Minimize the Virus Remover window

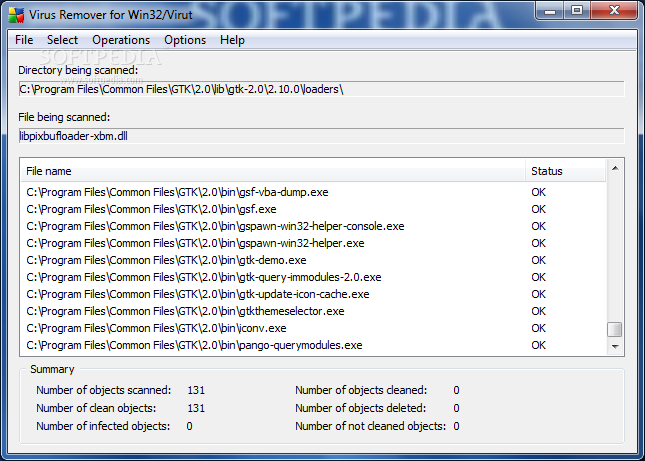(550, 11)
